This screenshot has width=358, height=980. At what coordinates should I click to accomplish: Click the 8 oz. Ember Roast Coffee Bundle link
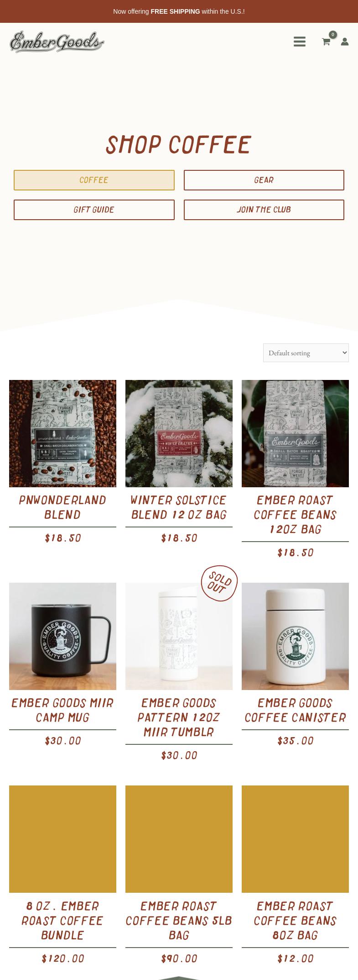(x=62, y=920)
